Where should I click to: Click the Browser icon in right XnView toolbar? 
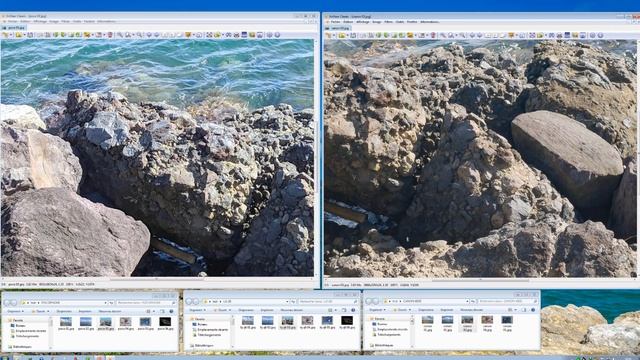coord(328,36)
